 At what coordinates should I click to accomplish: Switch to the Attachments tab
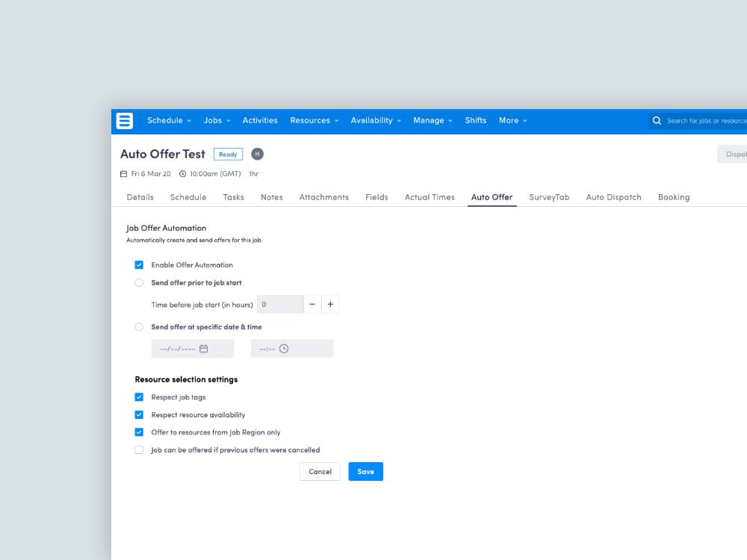coord(324,197)
